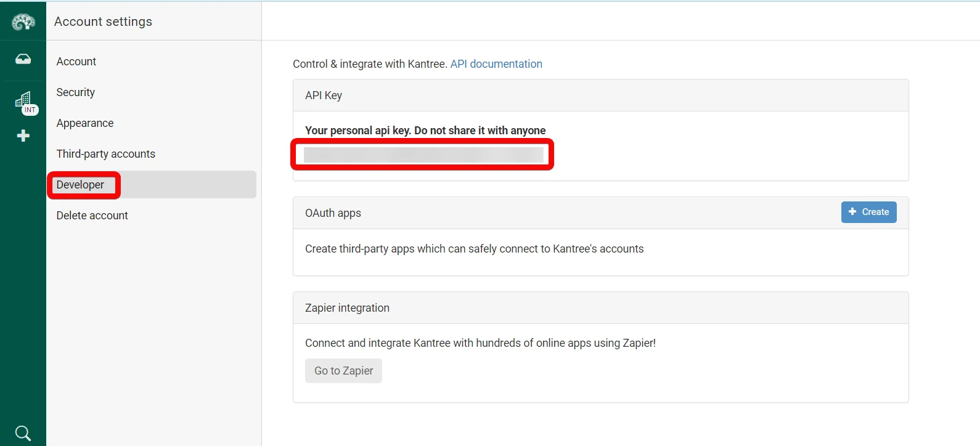Open the API documentation link
980x446 pixels.
(496, 64)
